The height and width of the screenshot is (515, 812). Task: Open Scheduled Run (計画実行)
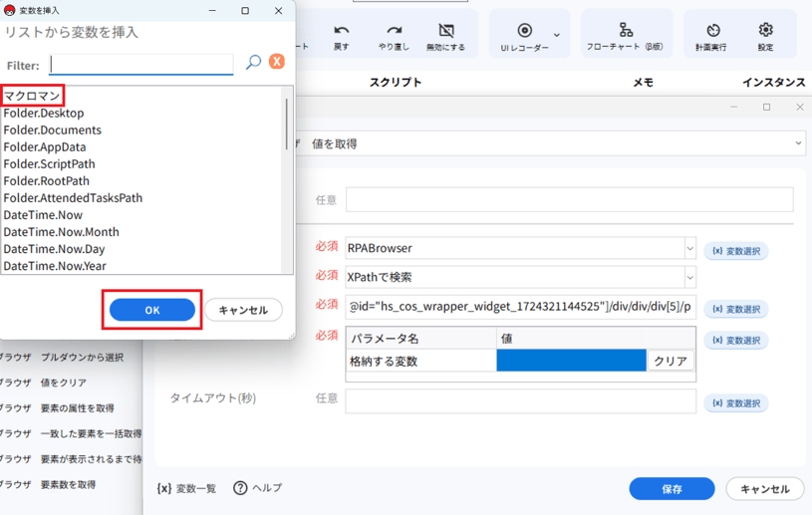pyautogui.click(x=711, y=37)
